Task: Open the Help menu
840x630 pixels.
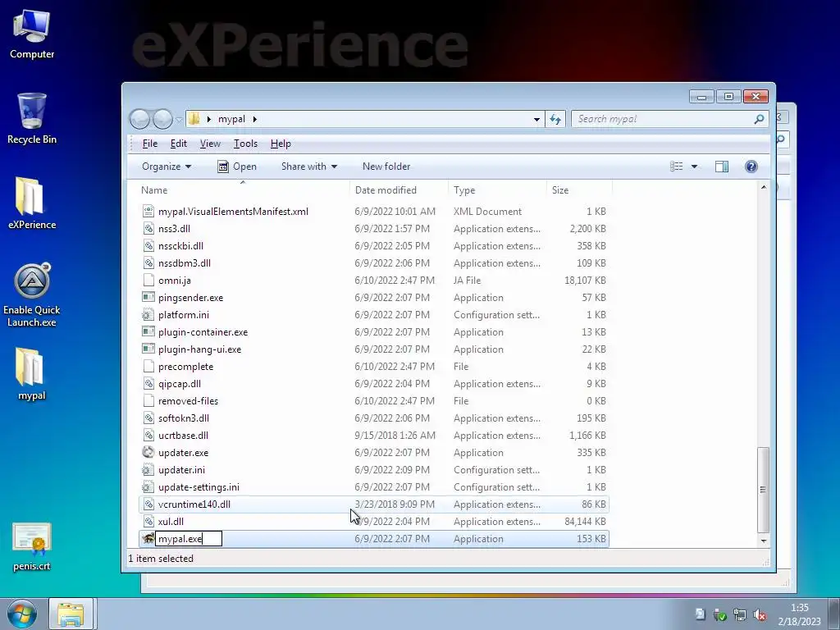Action: click(x=281, y=144)
